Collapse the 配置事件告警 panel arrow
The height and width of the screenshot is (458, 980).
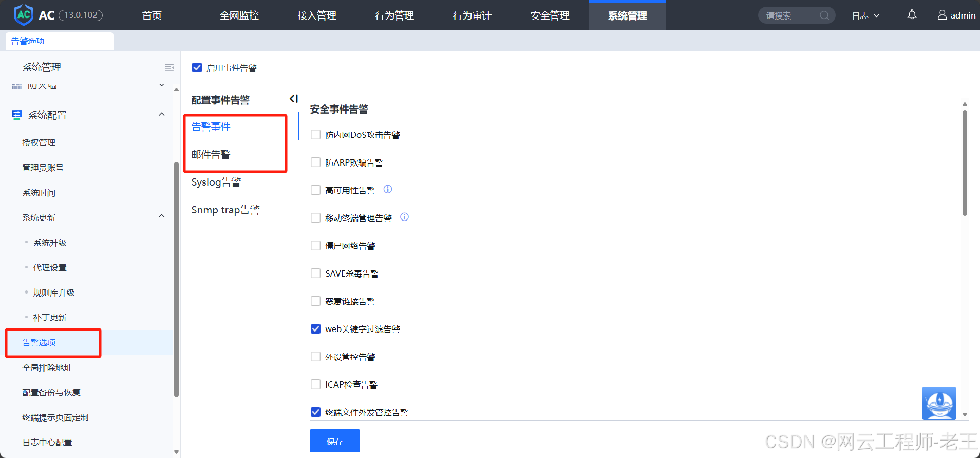[293, 99]
